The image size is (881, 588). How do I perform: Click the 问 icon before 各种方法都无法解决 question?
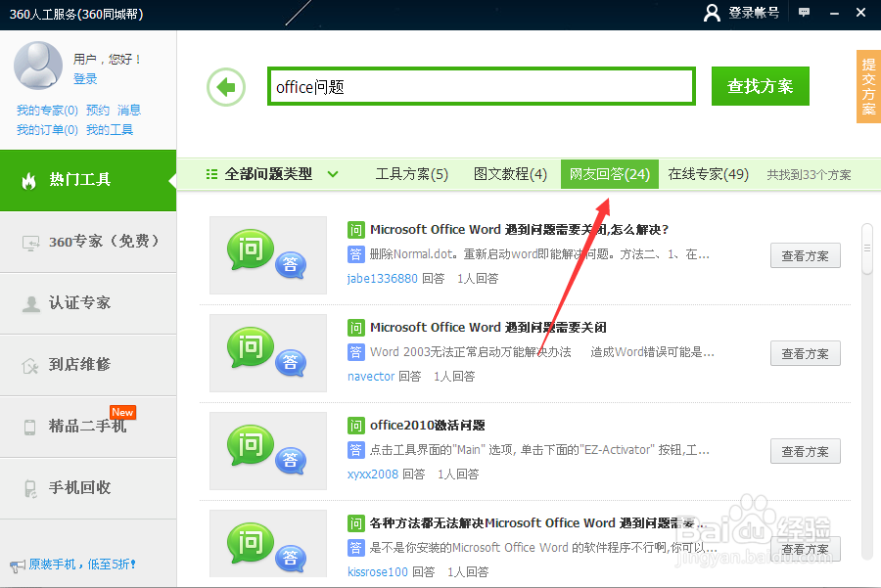click(x=355, y=523)
